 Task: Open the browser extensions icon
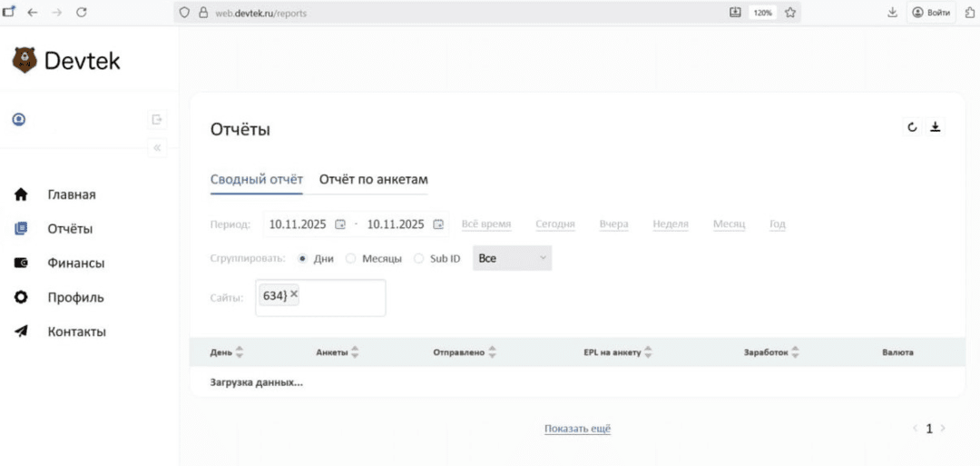[970, 12]
